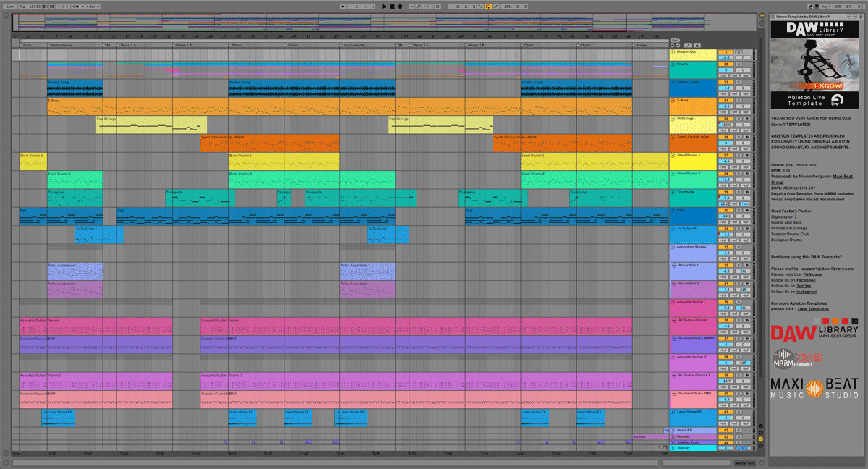Click the Link button

(10, 6)
